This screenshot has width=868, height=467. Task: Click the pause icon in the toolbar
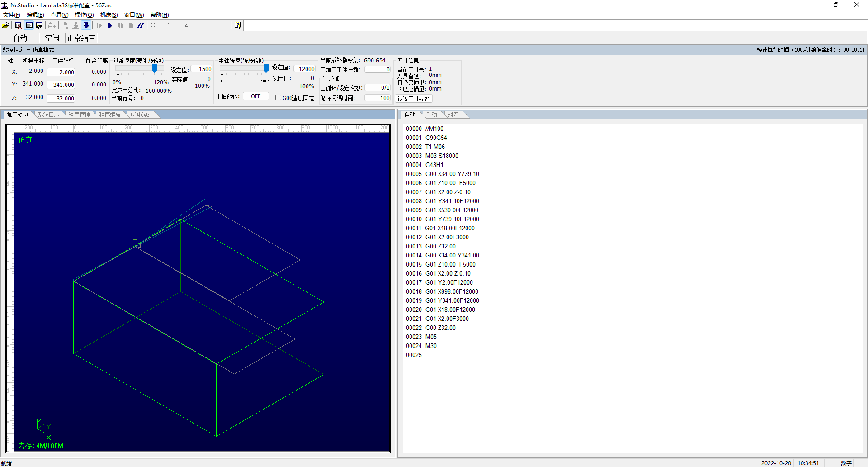[121, 25]
